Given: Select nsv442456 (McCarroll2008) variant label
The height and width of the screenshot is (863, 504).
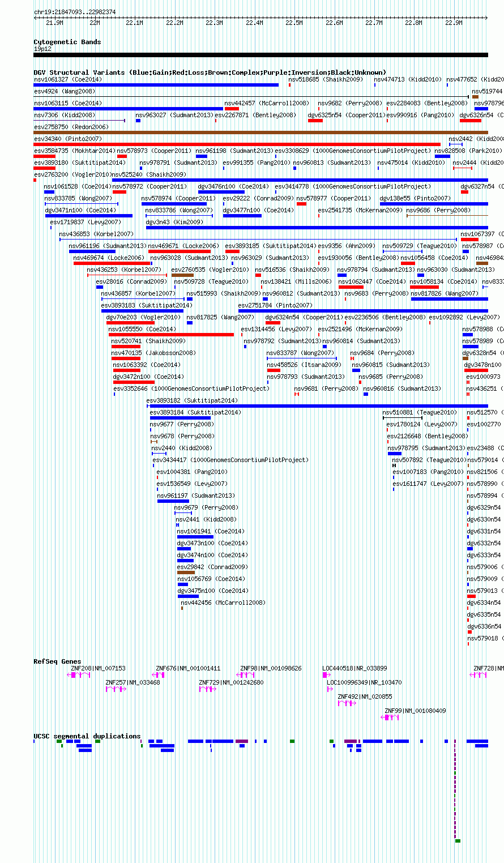Looking at the screenshot, I should (223, 603).
